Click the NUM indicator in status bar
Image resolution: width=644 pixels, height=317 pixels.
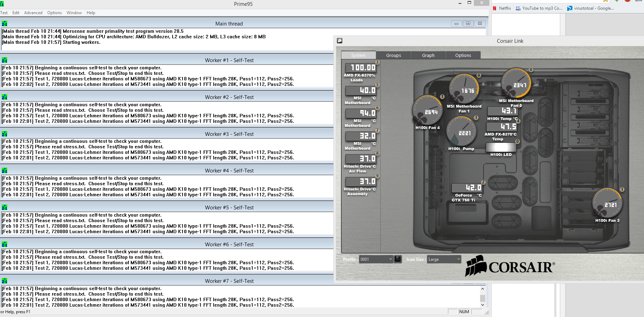pyautogui.click(x=464, y=311)
